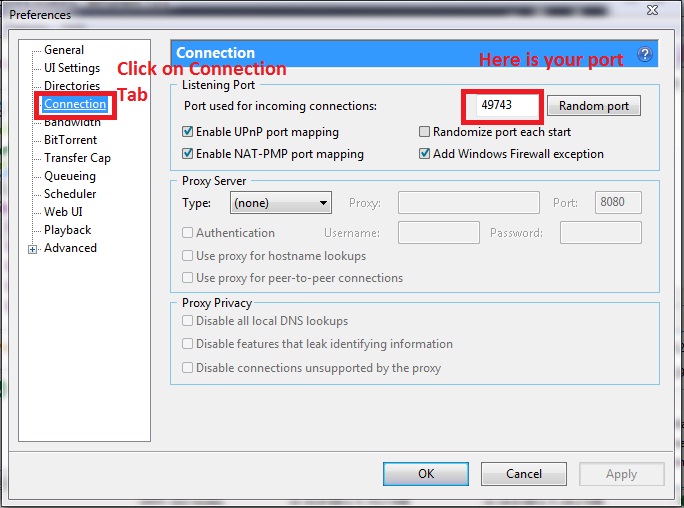The width and height of the screenshot is (684, 508).
Task: Open Transfer Cap settings
Action: (x=77, y=158)
